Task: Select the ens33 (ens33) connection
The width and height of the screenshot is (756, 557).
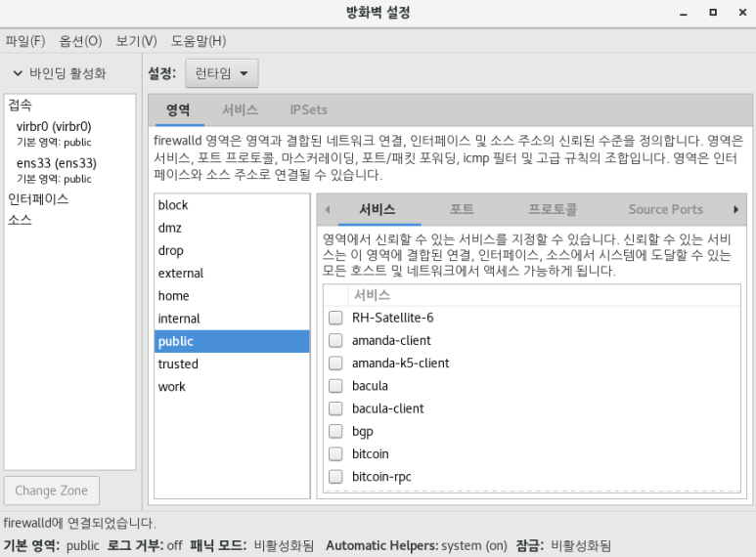Action: pyautogui.click(x=69, y=171)
